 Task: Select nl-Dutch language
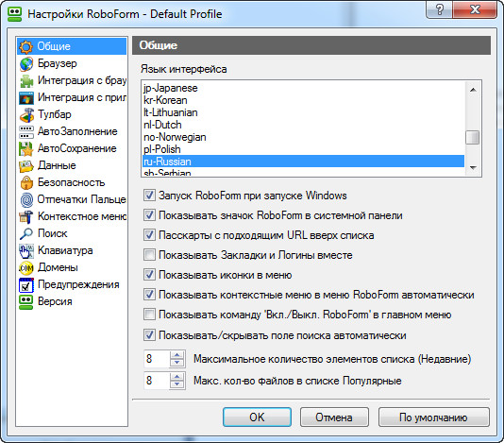tap(303, 125)
